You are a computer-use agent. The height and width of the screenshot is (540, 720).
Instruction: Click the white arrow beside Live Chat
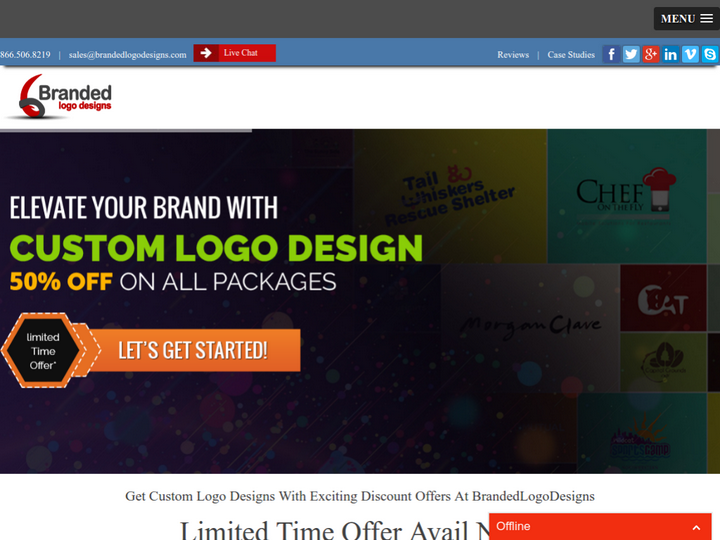click(x=206, y=53)
